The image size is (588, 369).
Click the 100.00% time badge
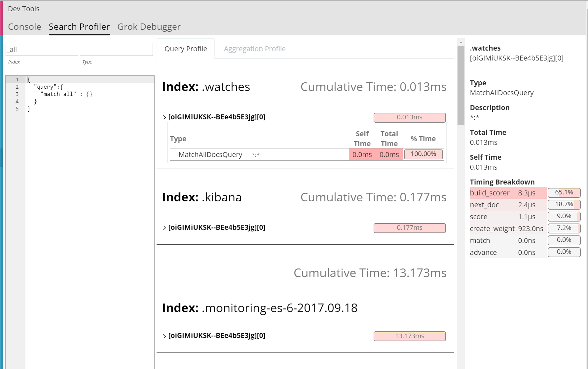(x=423, y=154)
